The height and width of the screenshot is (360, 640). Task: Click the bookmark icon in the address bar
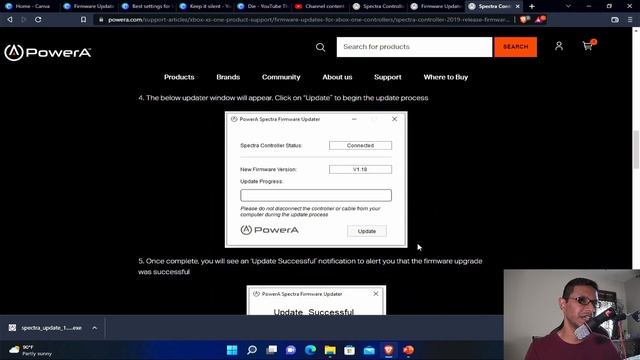(83, 20)
